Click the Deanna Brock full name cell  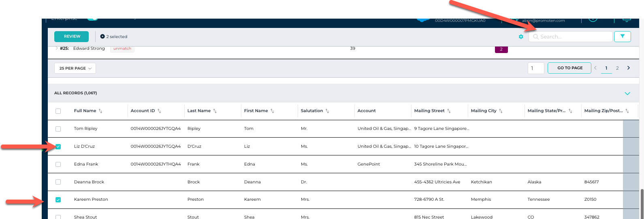[x=89, y=182]
